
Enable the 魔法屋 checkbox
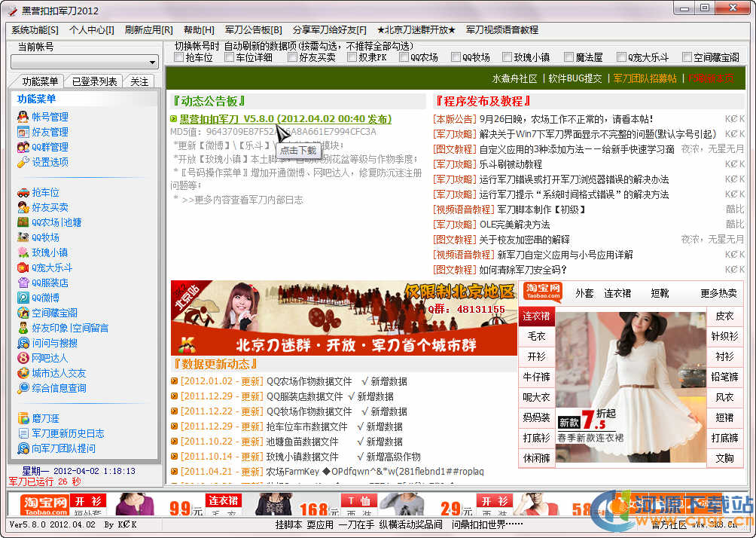click(569, 57)
